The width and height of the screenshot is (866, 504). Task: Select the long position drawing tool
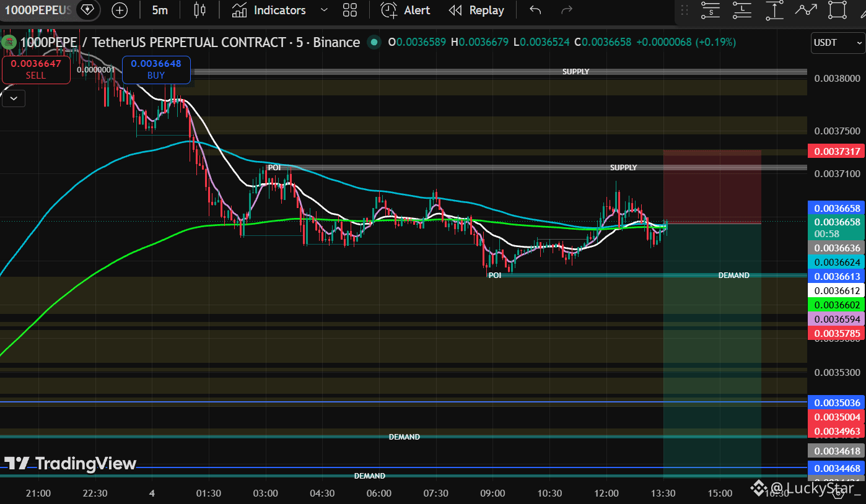point(742,10)
